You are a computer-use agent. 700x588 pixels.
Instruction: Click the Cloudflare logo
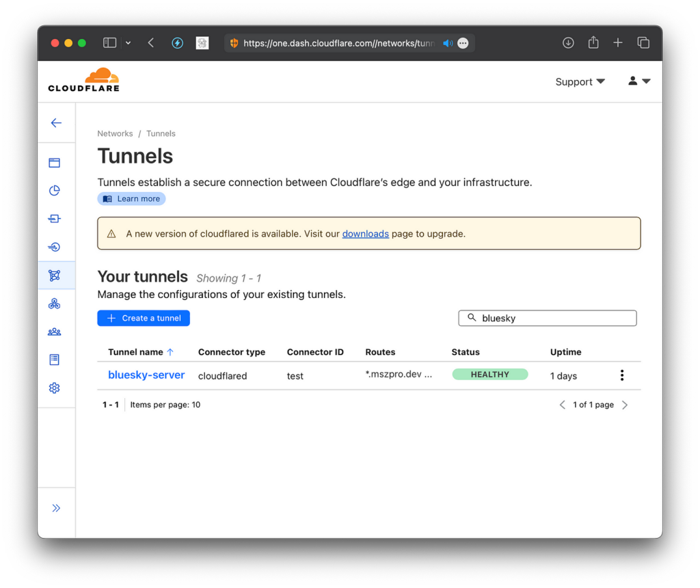83,79
